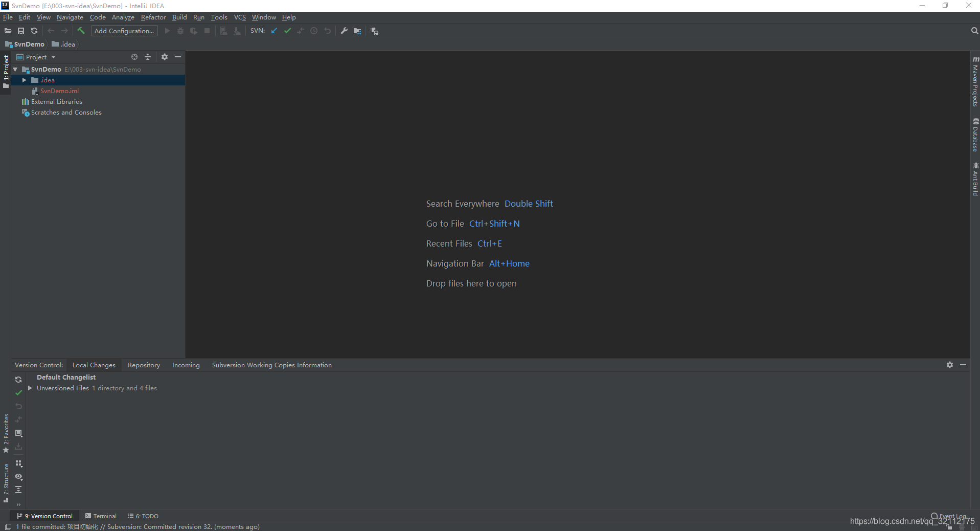
Task: Click the Open folder icon in toolbar
Action: tap(8, 31)
